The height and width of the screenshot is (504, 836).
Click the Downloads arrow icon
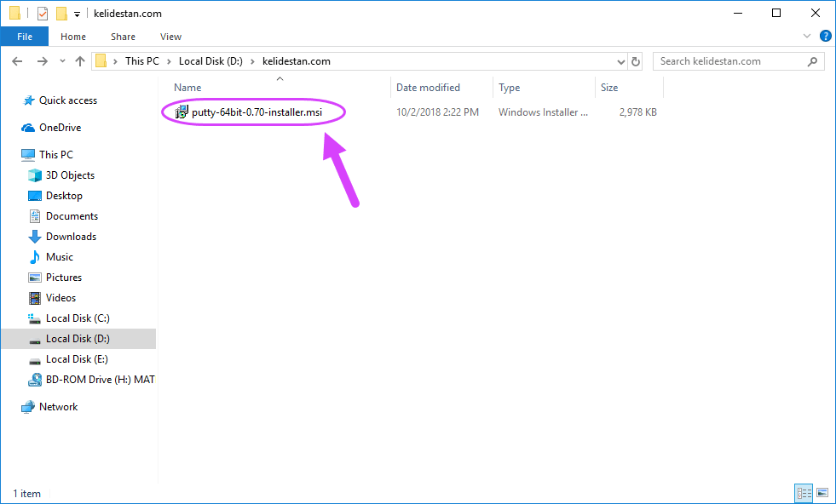coord(35,237)
